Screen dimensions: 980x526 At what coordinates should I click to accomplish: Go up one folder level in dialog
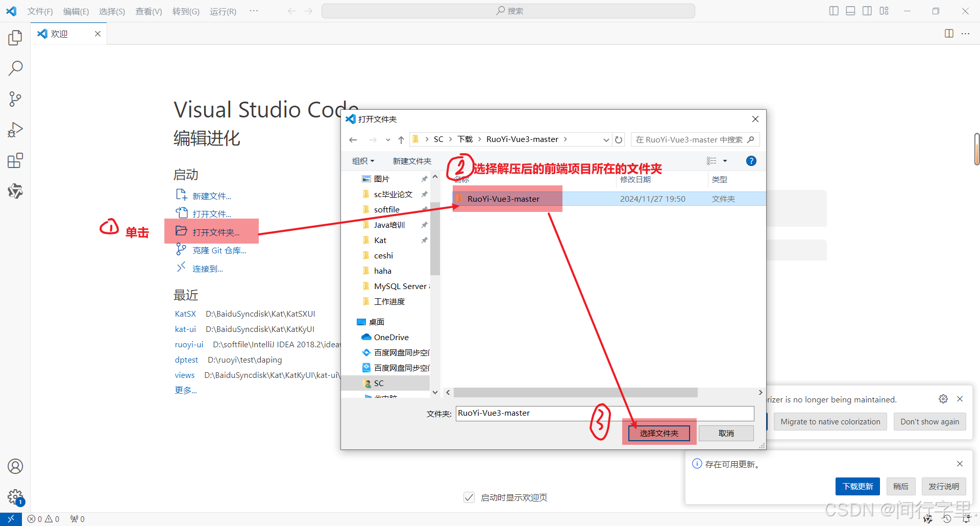(401, 139)
